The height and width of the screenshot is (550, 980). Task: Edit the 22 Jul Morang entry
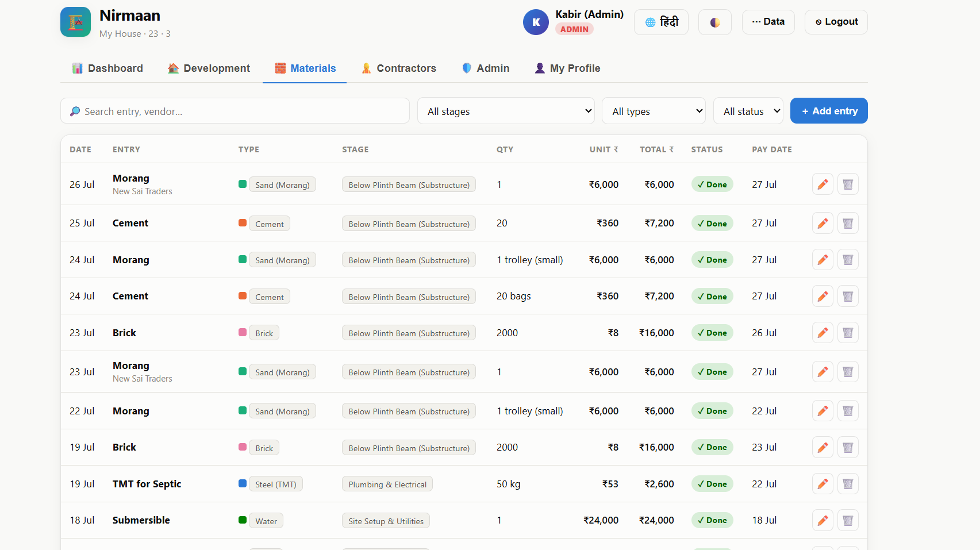(x=823, y=411)
